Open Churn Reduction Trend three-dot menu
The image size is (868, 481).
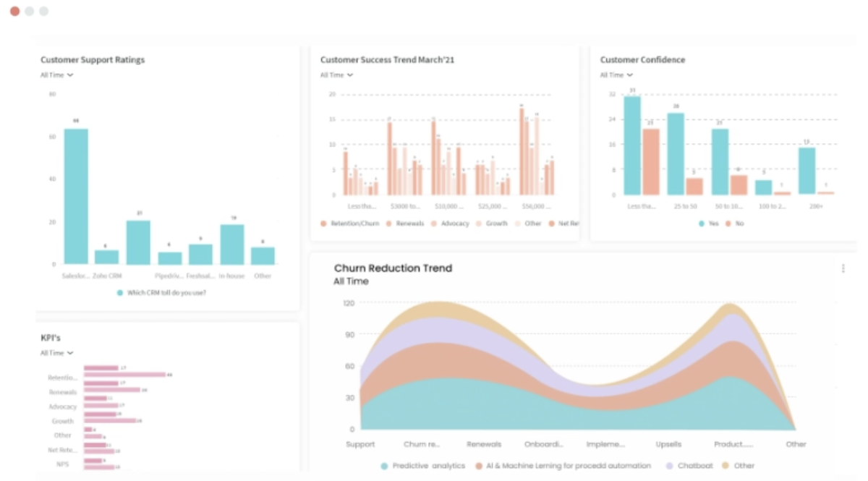(x=843, y=268)
